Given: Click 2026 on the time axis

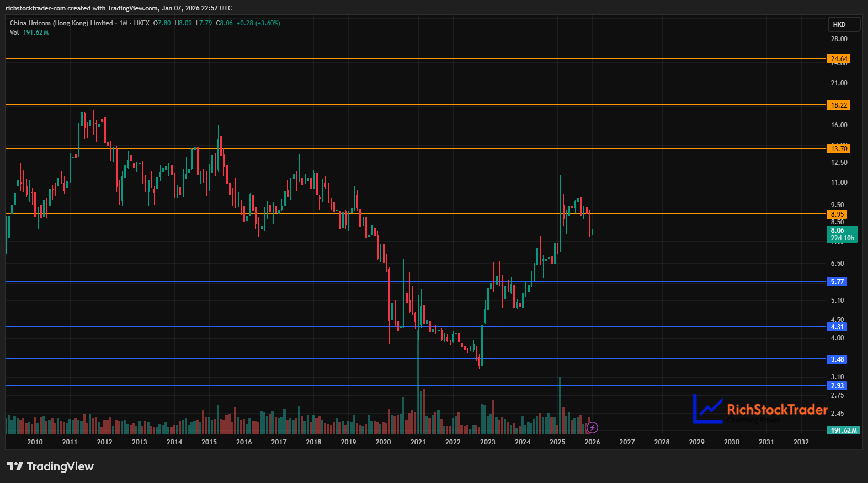Looking at the screenshot, I should click(x=592, y=442).
